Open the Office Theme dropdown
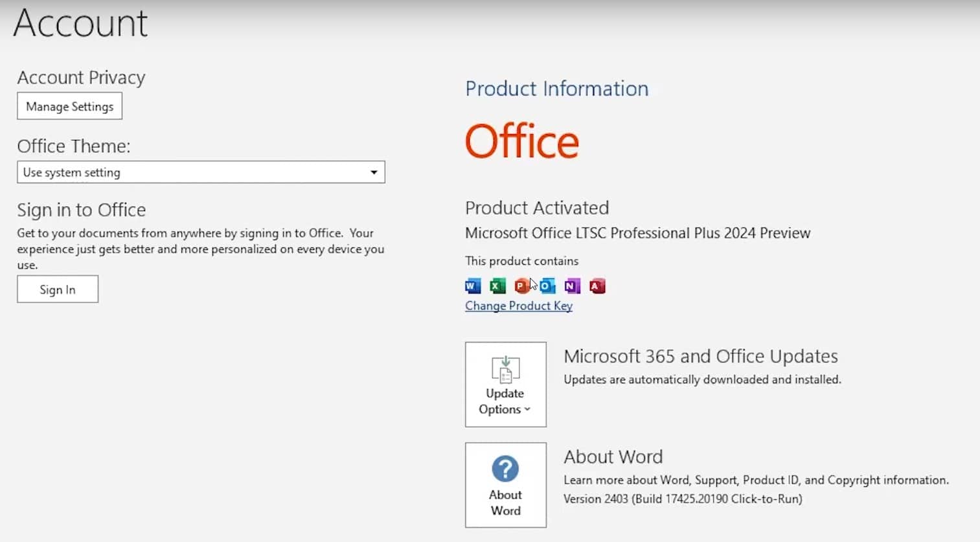Viewport: 980px width, 542px height. pyautogui.click(x=201, y=172)
